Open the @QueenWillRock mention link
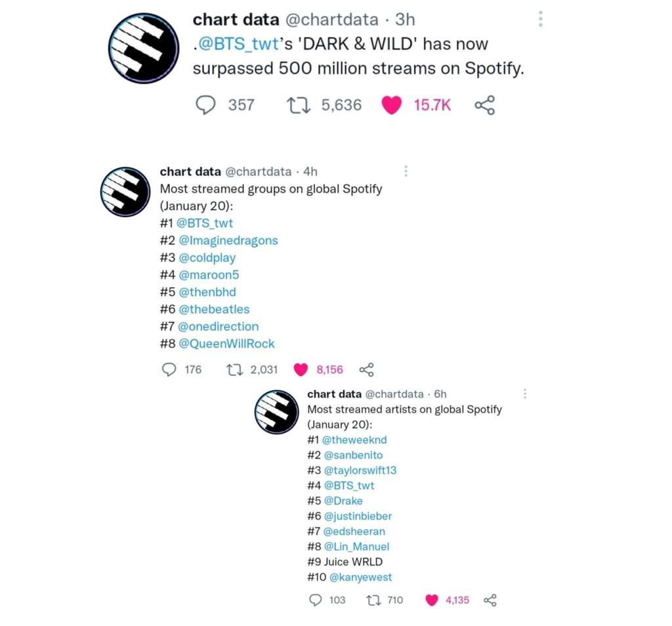 (226, 344)
